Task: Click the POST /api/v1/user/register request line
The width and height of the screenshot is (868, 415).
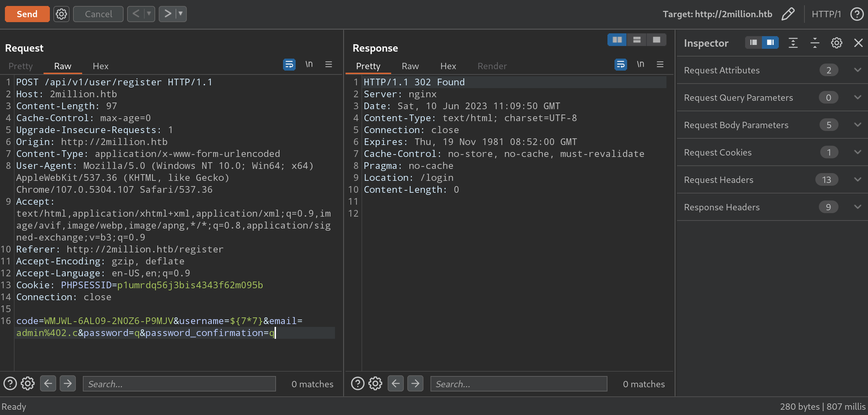Action: [114, 82]
